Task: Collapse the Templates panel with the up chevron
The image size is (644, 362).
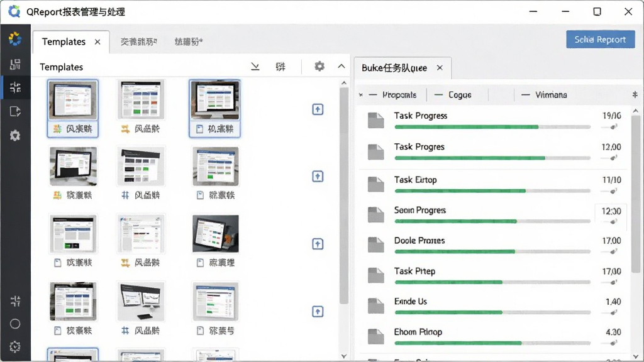Action: click(x=341, y=66)
